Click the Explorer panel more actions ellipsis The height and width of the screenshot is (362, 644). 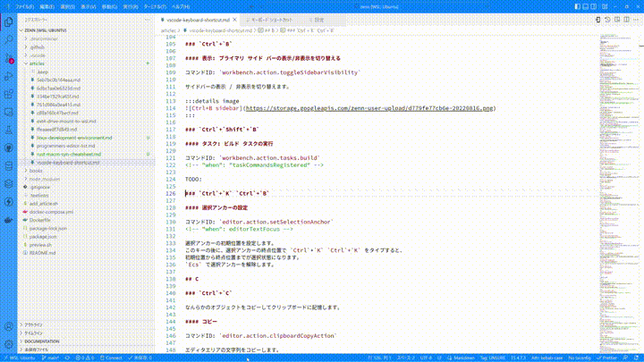coord(147,20)
